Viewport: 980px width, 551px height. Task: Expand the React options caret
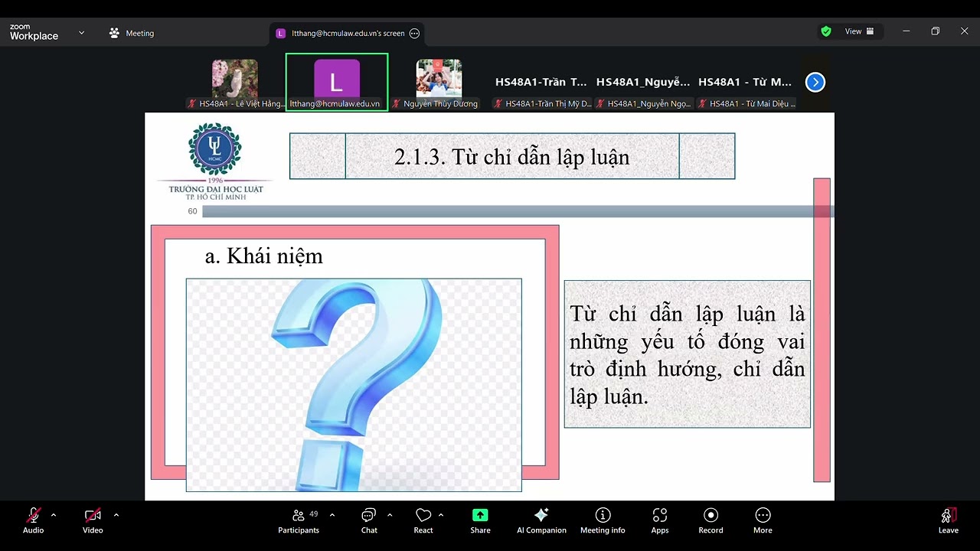(441, 515)
